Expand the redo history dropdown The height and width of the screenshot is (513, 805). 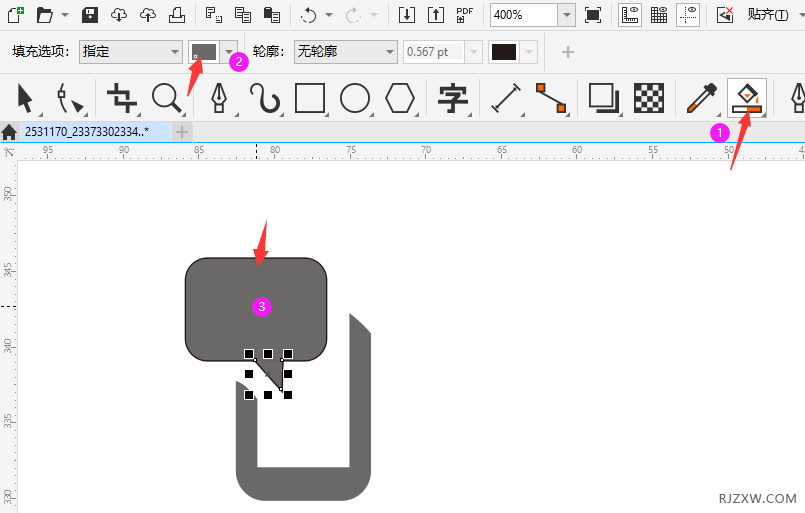point(374,15)
